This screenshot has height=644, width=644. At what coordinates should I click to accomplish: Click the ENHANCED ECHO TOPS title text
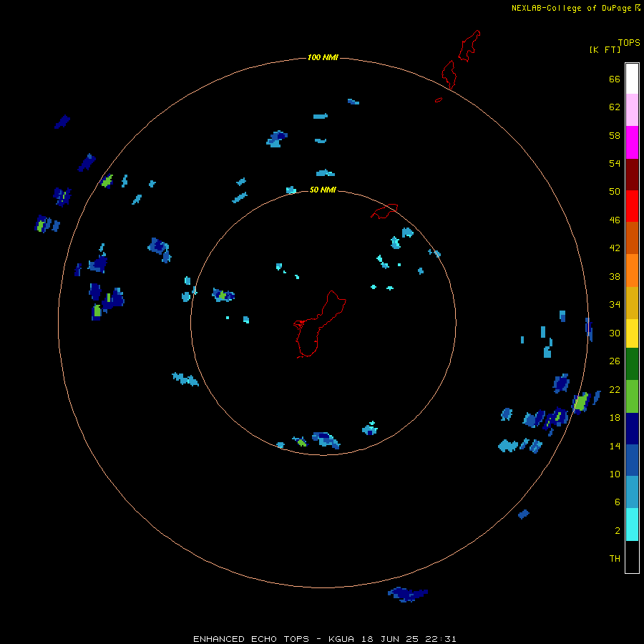coord(251,639)
